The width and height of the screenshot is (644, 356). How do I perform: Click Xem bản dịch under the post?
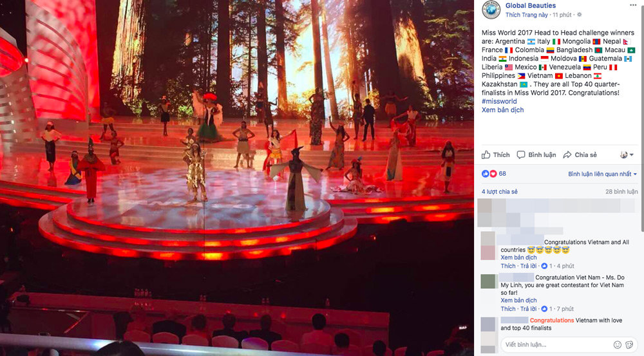click(503, 110)
